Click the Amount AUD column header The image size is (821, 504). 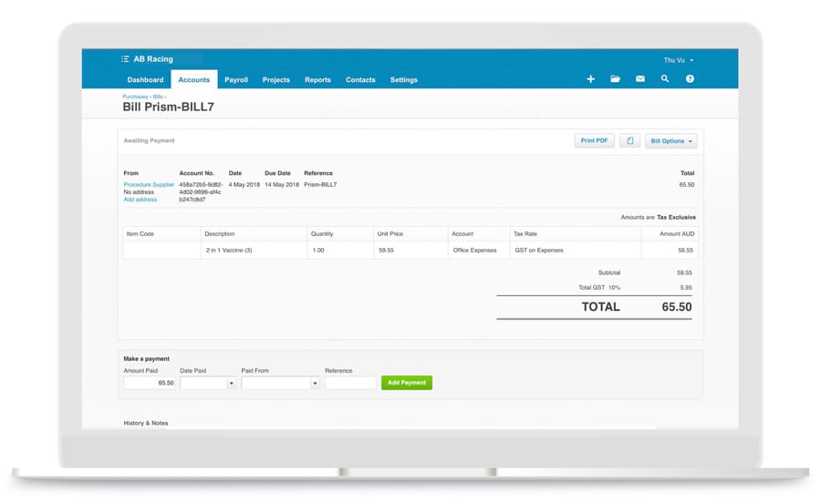(677, 234)
